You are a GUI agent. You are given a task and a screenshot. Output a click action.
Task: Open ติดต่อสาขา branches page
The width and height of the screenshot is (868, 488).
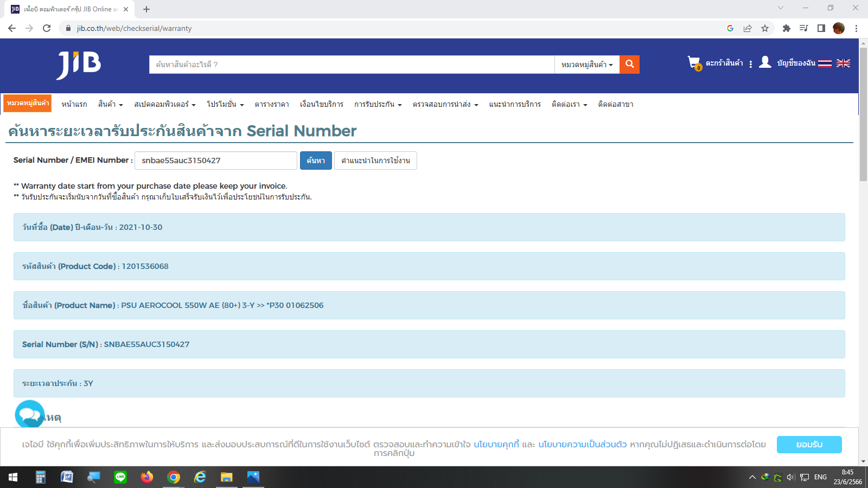coord(616,104)
